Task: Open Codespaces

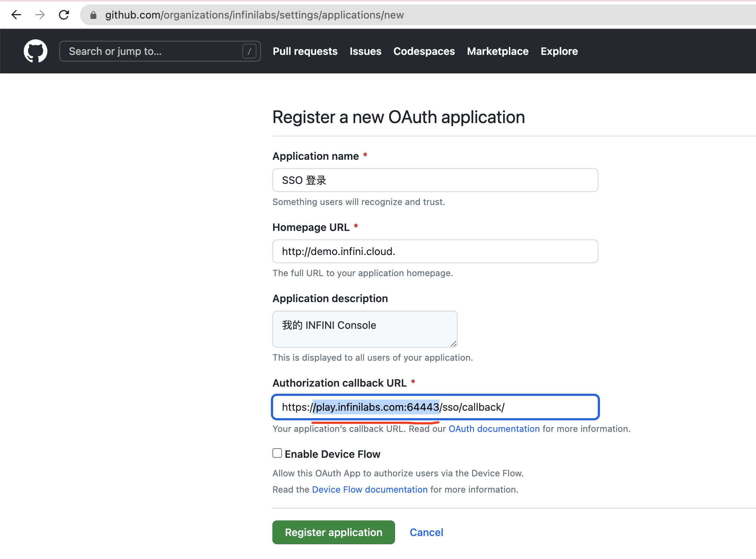Action: point(424,51)
